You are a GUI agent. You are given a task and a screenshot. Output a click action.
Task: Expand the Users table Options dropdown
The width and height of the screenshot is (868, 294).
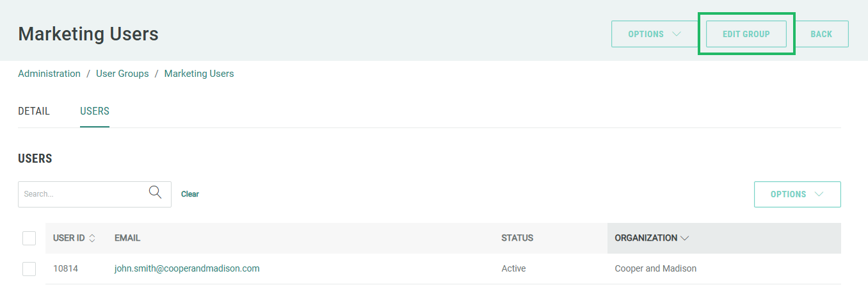(x=797, y=194)
